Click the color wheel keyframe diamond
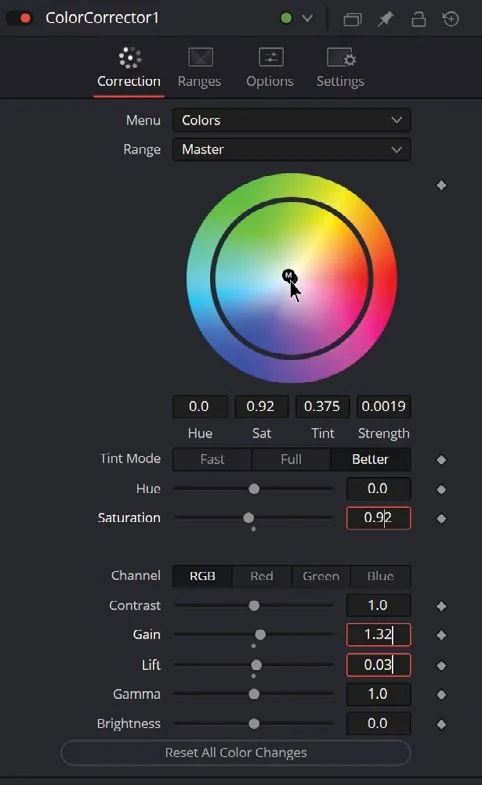The width and height of the screenshot is (482, 785). (x=441, y=185)
